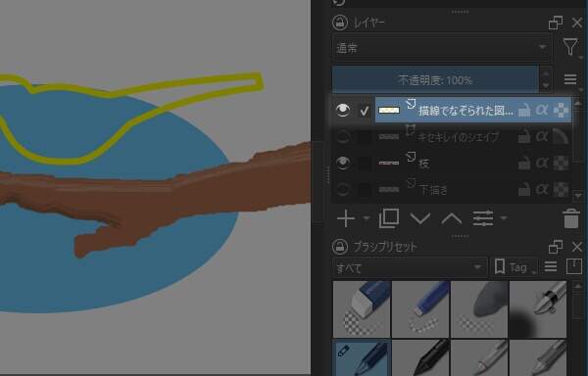Toggle alpha lock checker on 枝 layer
Screen dimensions: 588x376
click(561, 163)
